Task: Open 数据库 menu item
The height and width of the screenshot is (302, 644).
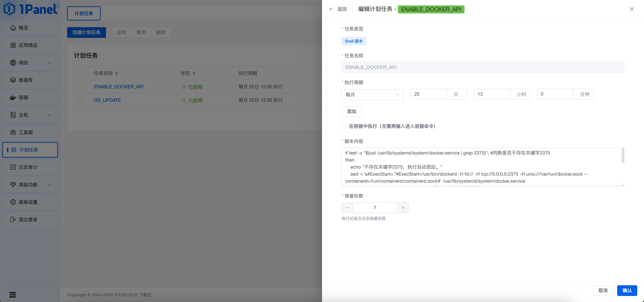Action: click(x=26, y=80)
